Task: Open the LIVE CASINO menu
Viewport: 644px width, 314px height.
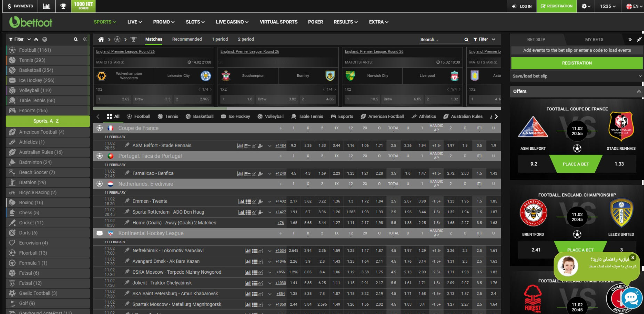Action: [232, 22]
